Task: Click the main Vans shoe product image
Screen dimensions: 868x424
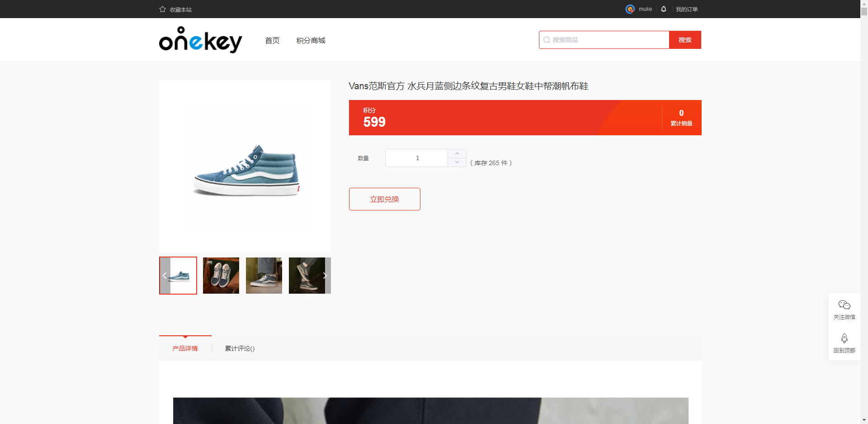Action: (245, 166)
